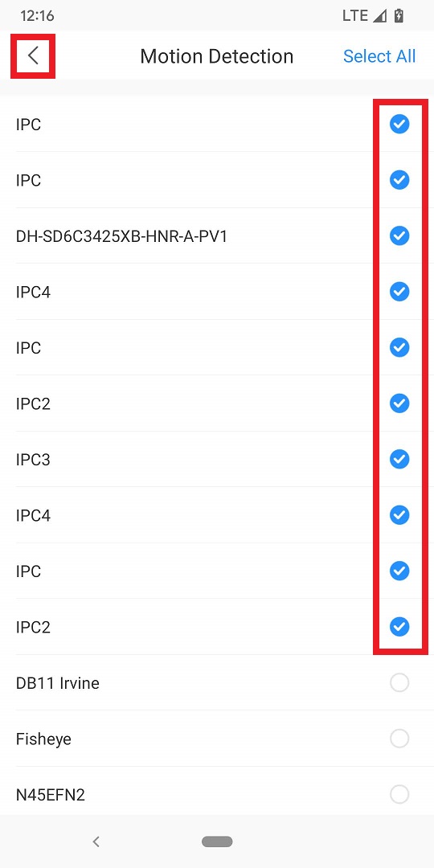The height and width of the screenshot is (868, 434).
Task: Select the Fisheye device row label
Action: tap(43, 739)
